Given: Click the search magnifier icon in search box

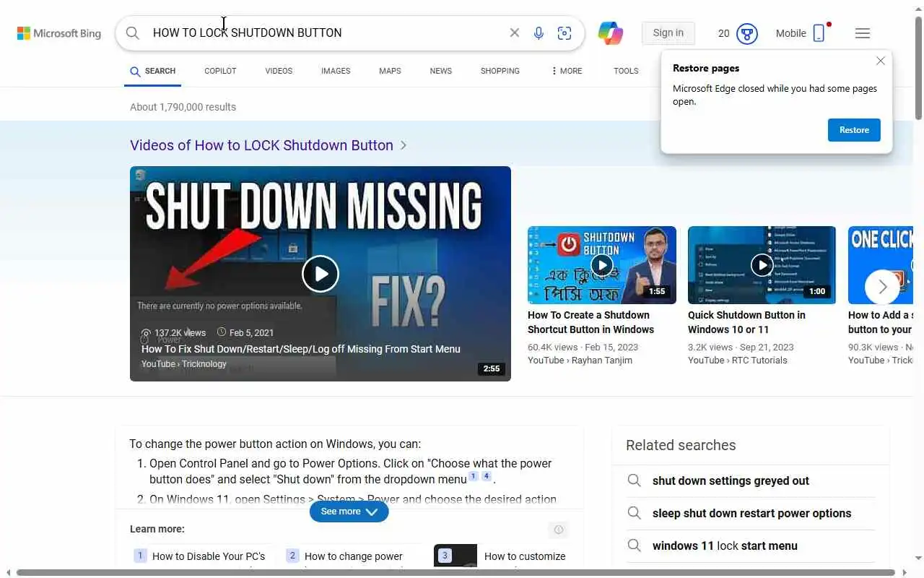Looking at the screenshot, I should [x=133, y=33].
